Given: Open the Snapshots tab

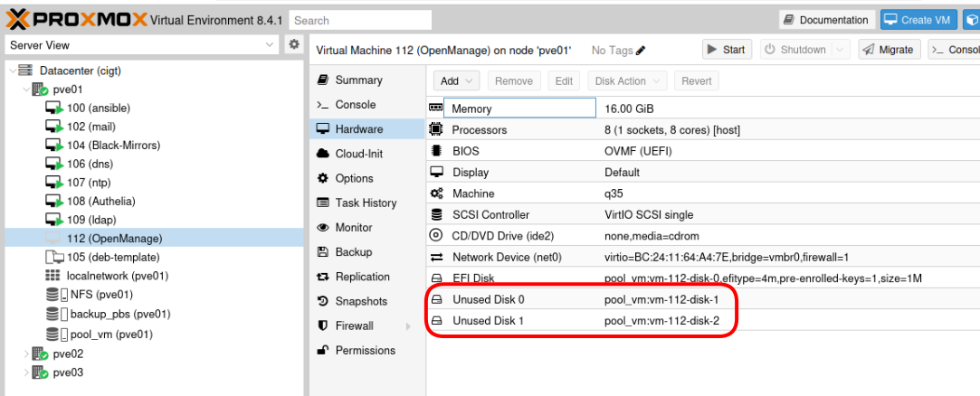Looking at the screenshot, I should tap(367, 301).
